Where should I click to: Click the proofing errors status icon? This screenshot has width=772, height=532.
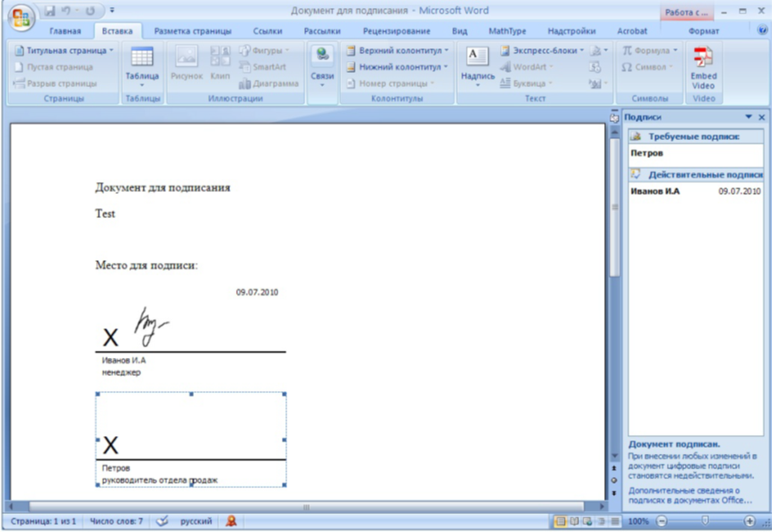pyautogui.click(x=162, y=521)
